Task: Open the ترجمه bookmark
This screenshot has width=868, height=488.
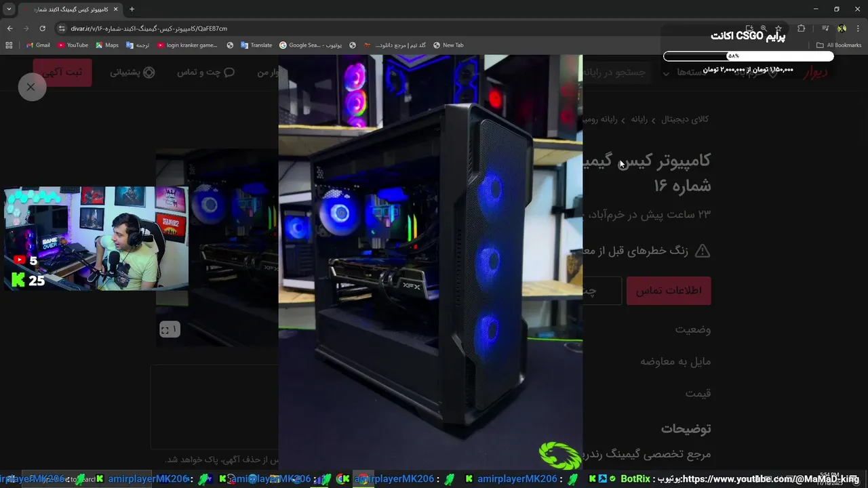Action: (138, 45)
